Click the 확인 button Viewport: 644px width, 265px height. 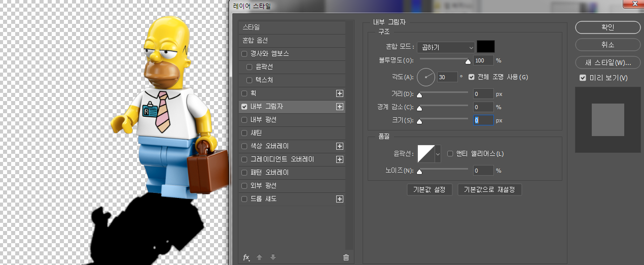pos(607,27)
